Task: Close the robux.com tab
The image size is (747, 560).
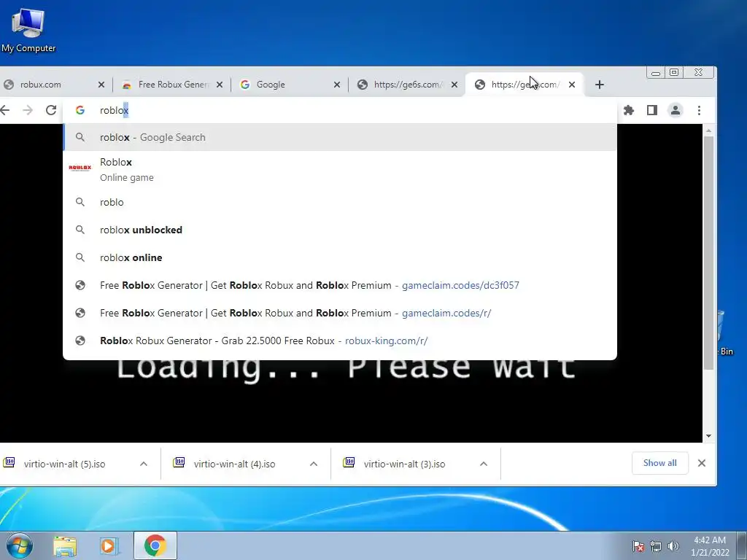Action: click(x=101, y=85)
